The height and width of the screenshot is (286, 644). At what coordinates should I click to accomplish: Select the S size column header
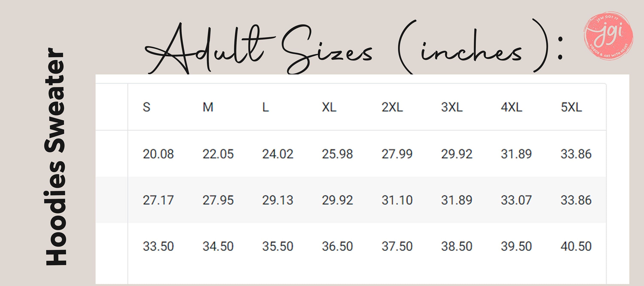click(x=146, y=107)
